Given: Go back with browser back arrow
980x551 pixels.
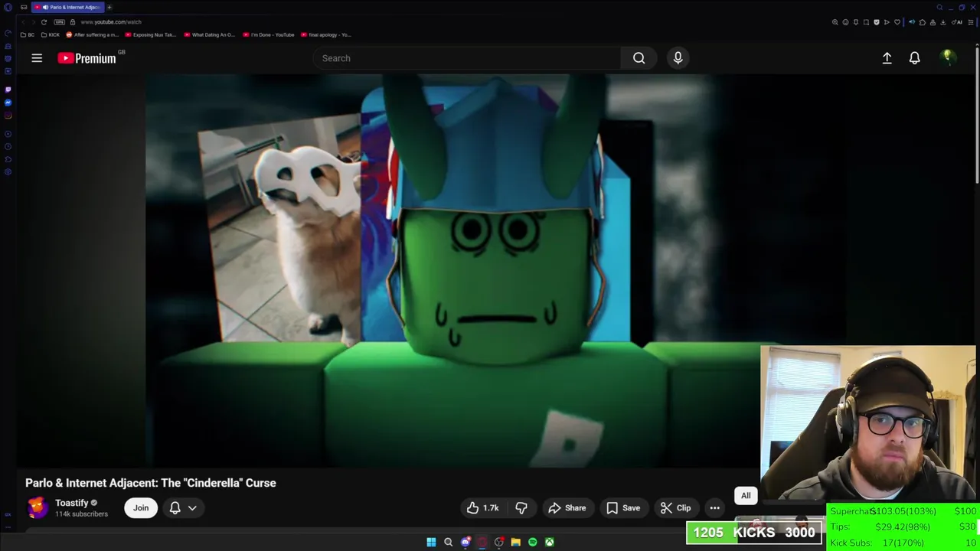Looking at the screenshot, I should pyautogui.click(x=23, y=22).
